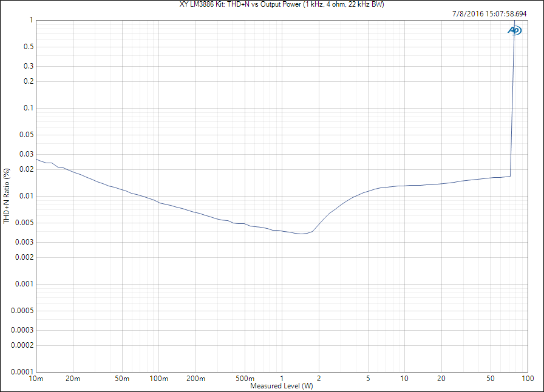Click the timestamp 7/8/2016 15:07:58.694
The width and height of the screenshot is (544, 392).
(489, 14)
